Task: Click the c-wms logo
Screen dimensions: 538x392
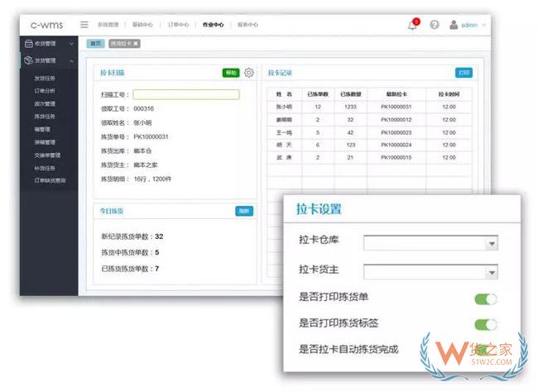Action: click(x=46, y=25)
